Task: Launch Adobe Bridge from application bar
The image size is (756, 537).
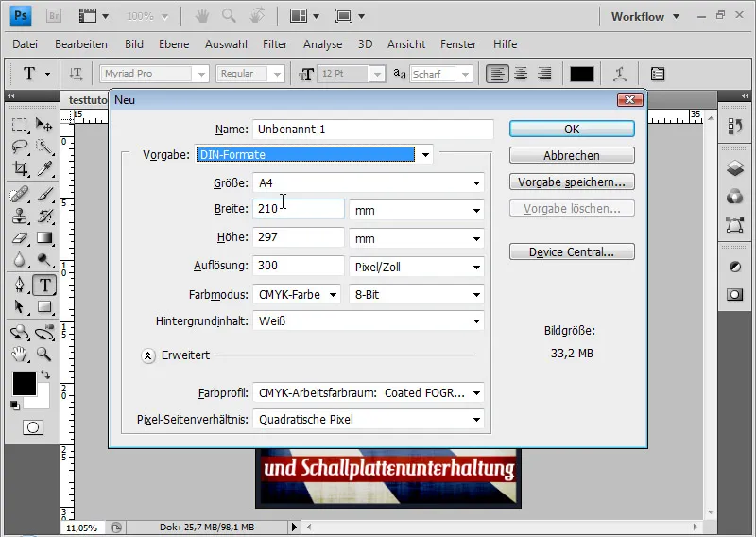Action: 54,16
